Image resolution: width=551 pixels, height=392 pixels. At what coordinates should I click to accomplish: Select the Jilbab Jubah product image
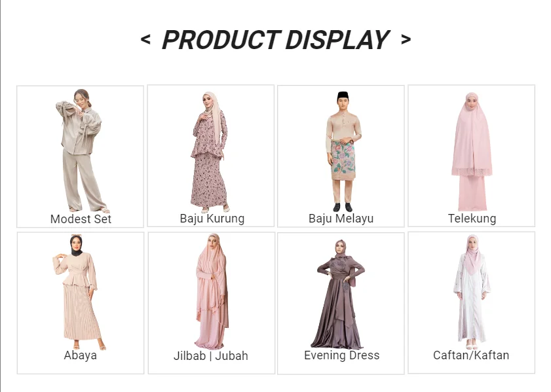(212, 291)
